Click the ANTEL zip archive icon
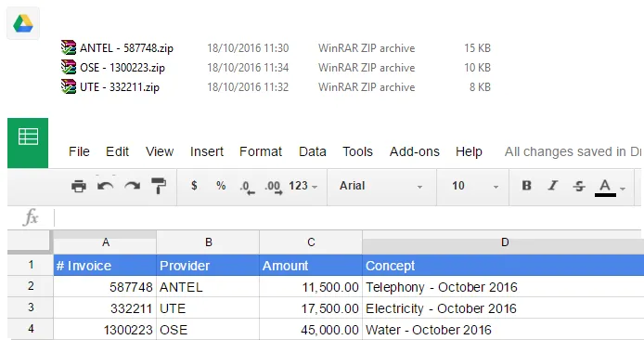Image resolution: width=644 pixels, height=340 pixels. pos(69,47)
